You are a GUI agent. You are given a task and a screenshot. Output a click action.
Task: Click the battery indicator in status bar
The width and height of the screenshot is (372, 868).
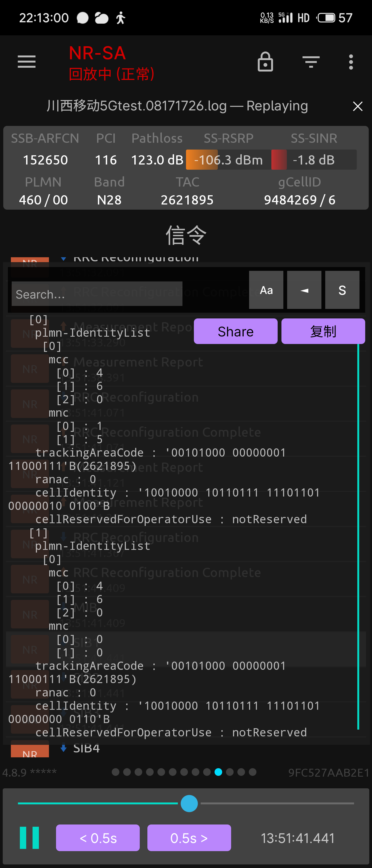tap(334, 17)
